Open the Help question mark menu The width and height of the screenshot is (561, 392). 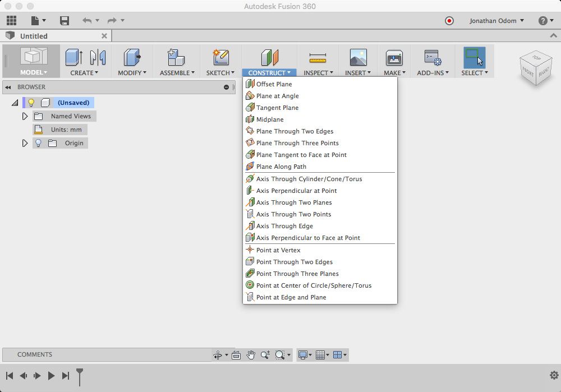coord(546,21)
